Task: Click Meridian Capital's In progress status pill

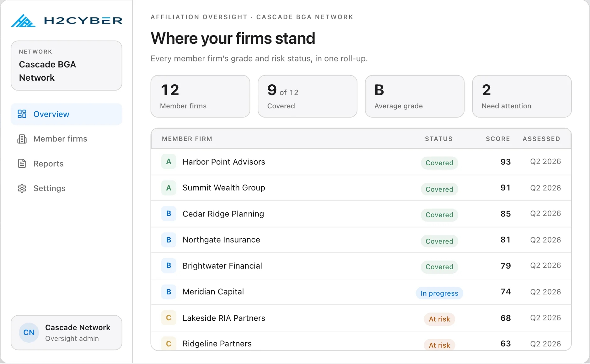Action: pyautogui.click(x=439, y=293)
